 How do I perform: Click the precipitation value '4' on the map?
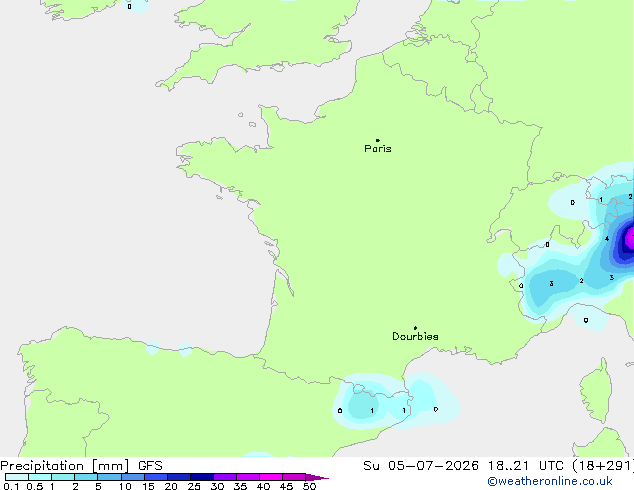click(607, 239)
